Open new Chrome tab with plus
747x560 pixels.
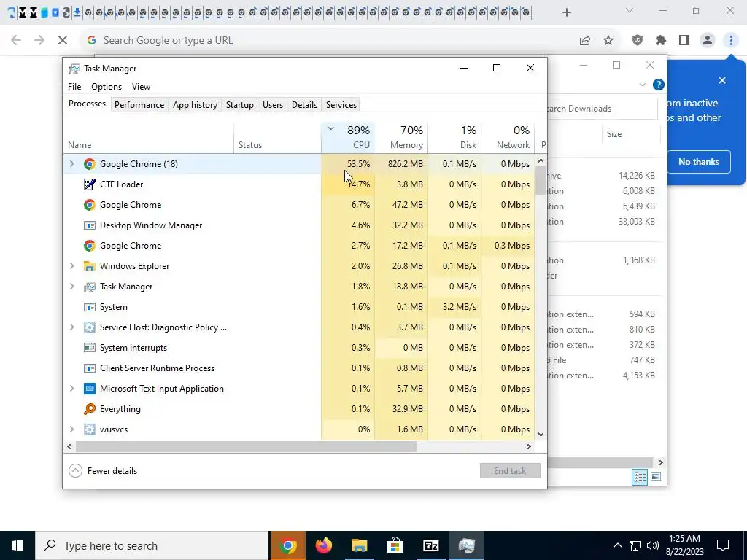coord(566,12)
